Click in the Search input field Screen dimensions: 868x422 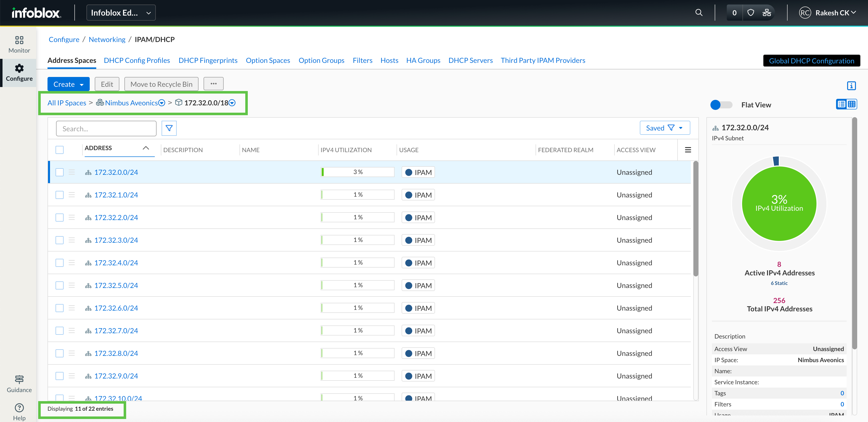coord(106,129)
